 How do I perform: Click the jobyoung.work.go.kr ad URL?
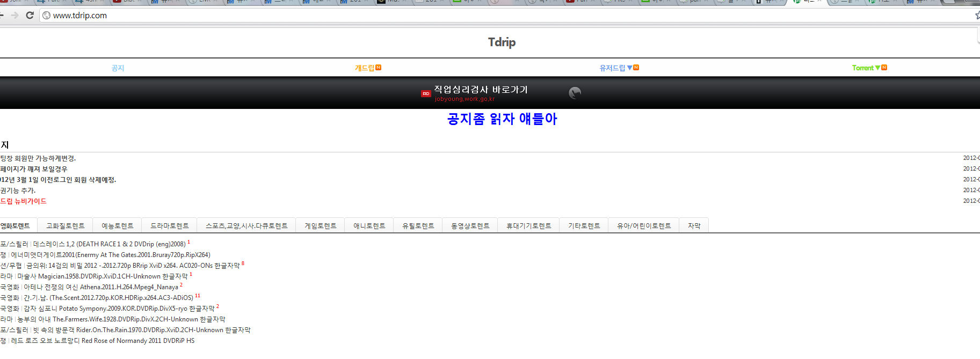[x=464, y=99]
